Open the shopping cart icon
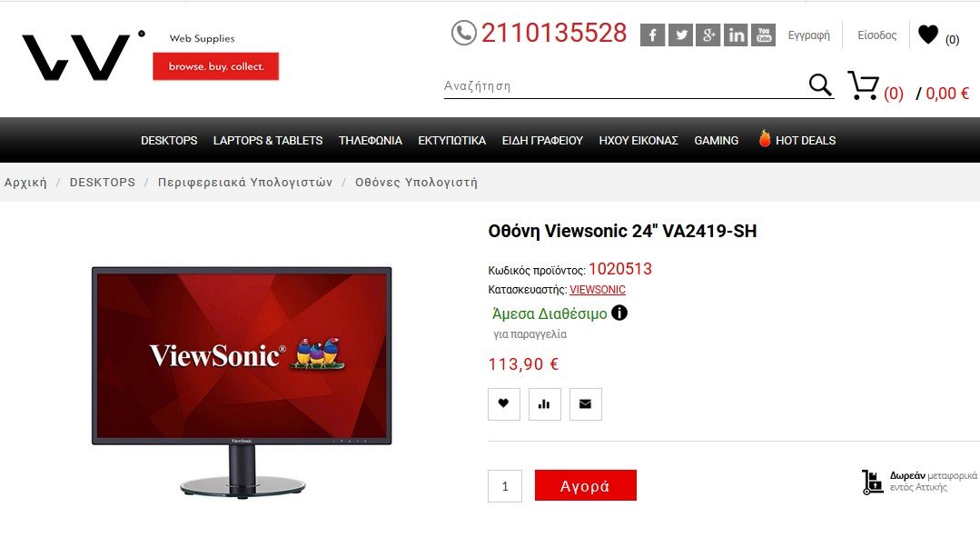Image resolution: width=980 pixels, height=547 pixels. click(863, 85)
